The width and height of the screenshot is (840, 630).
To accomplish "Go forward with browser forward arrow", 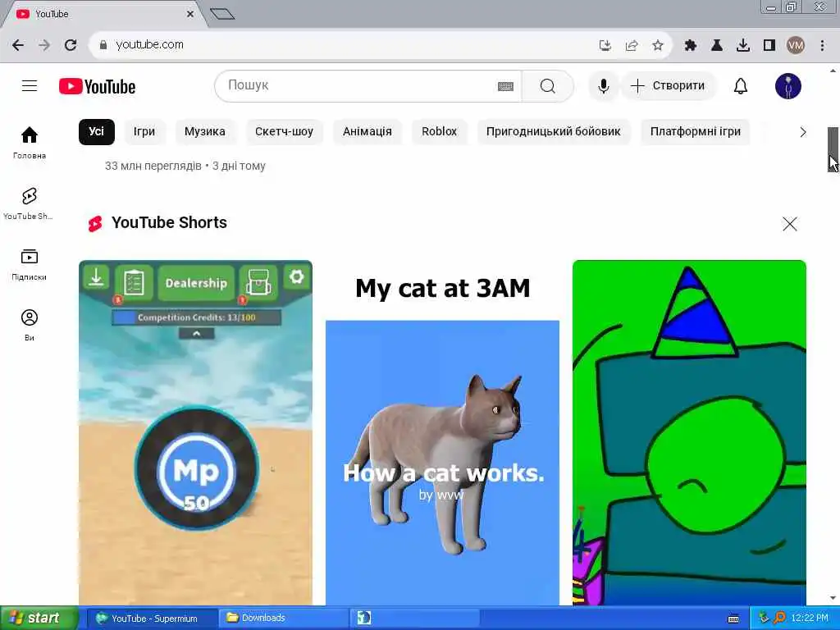I will pyautogui.click(x=44, y=45).
